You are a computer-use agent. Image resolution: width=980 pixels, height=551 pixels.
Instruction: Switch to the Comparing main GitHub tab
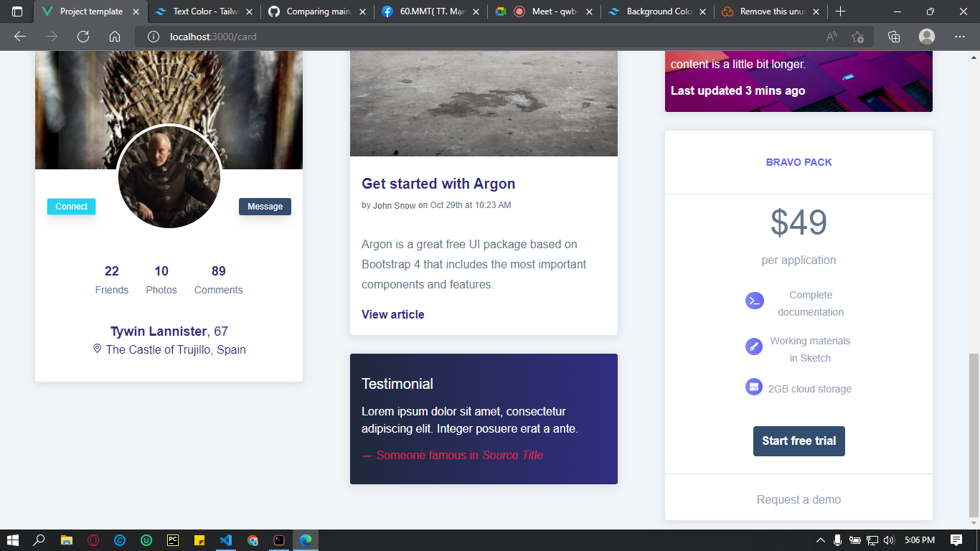[319, 11]
